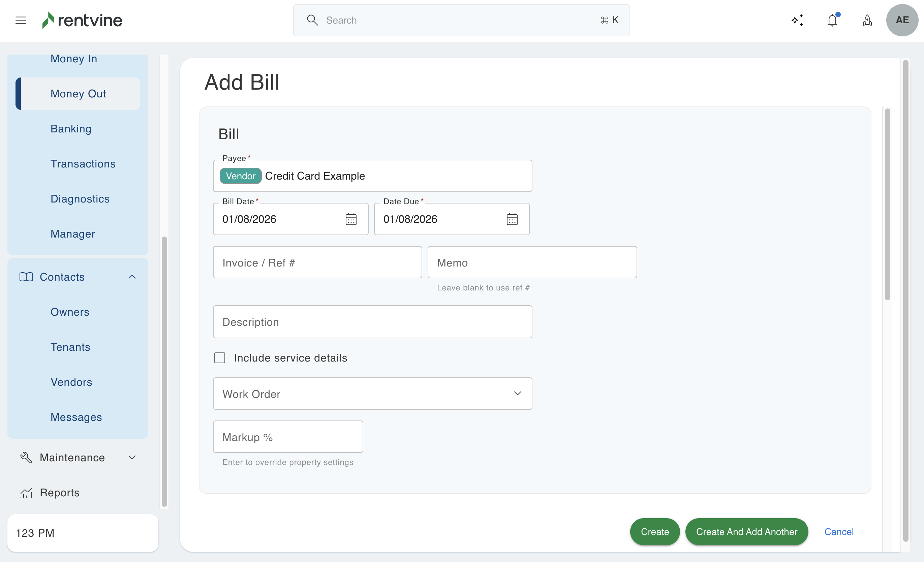Viewport: 924px width, 562px height.
Task: Click the bill form vertical scrollbar
Action: point(887,204)
